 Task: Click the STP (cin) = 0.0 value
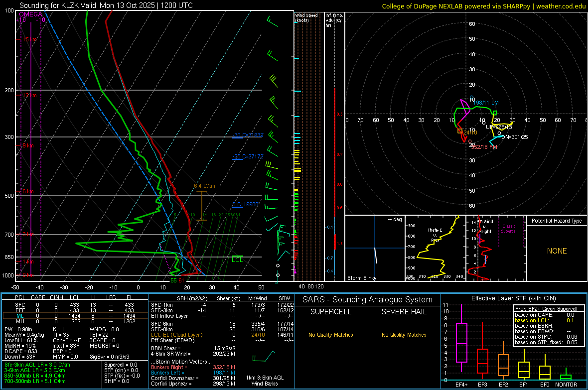point(121,370)
